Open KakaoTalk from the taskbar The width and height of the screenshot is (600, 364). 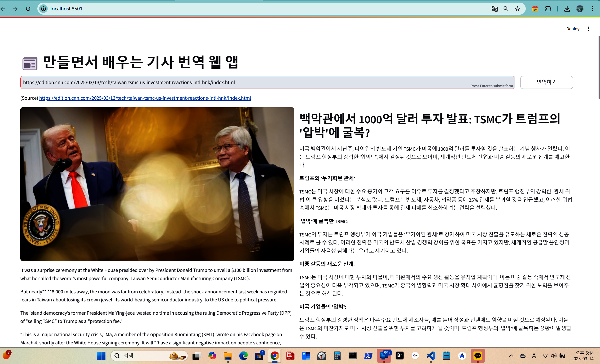477,356
